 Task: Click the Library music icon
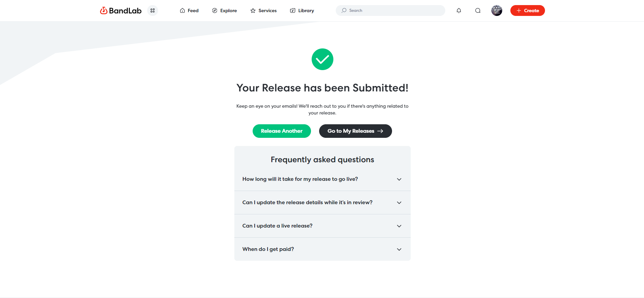[293, 10]
